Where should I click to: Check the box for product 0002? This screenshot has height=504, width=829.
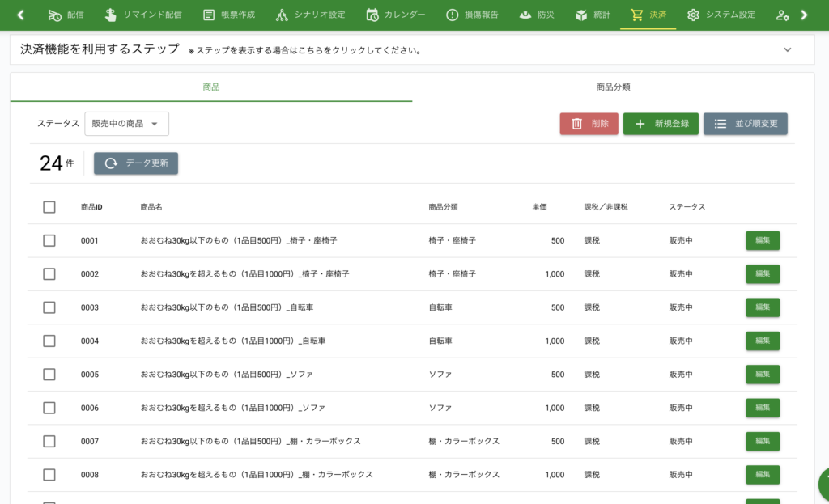pos(49,274)
